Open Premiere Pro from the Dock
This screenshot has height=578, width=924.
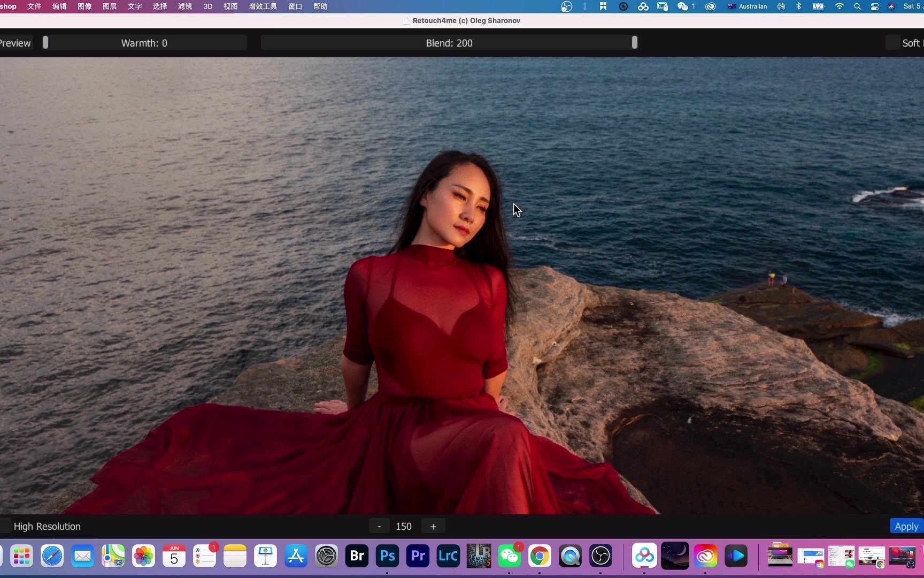coord(417,557)
